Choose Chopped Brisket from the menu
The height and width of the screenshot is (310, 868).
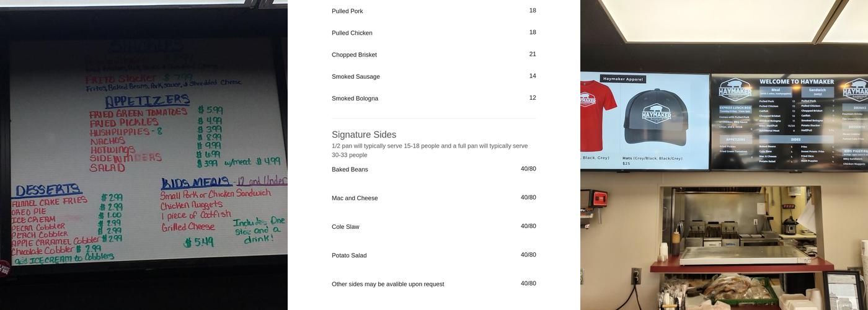tap(354, 55)
